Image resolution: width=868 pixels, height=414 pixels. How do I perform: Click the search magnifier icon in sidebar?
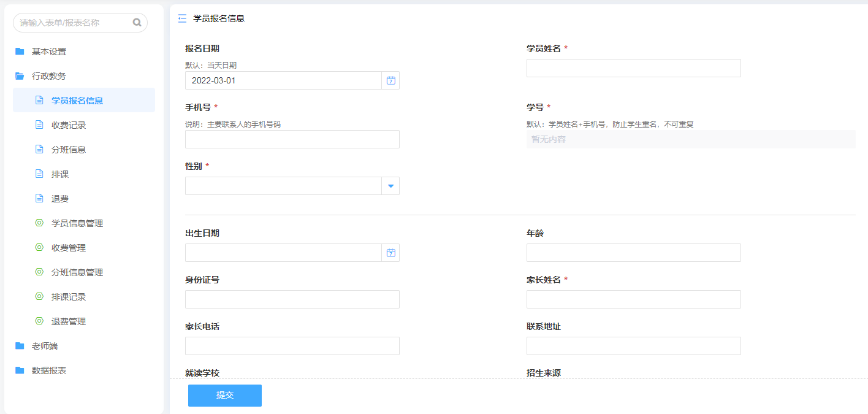[137, 23]
